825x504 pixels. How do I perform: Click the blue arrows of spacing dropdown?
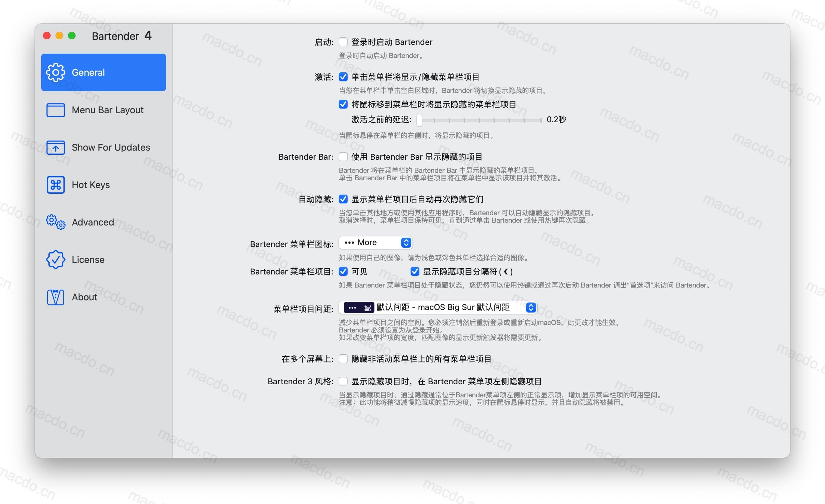(x=531, y=308)
